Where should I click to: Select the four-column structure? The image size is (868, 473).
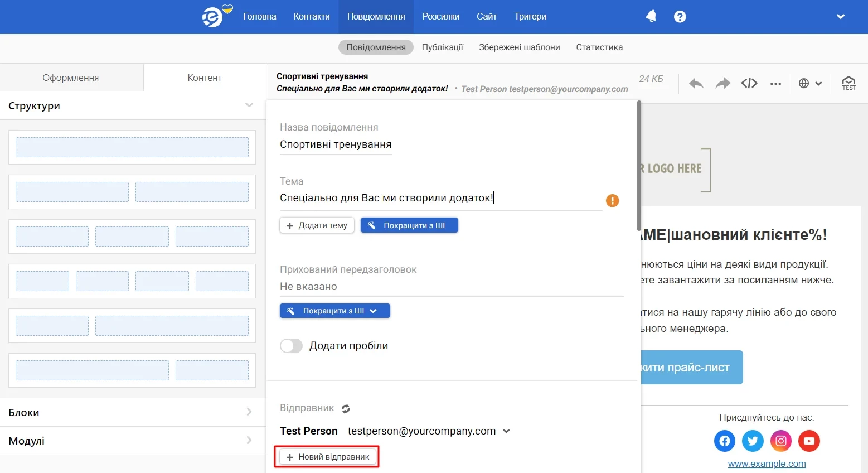click(x=132, y=281)
